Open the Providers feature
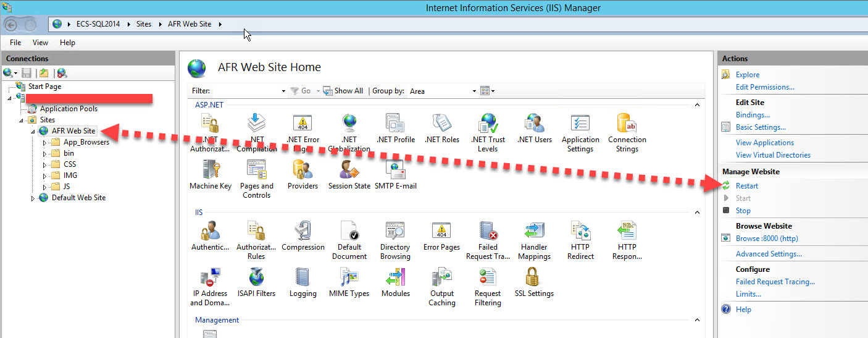868x338 pixels. 303,174
